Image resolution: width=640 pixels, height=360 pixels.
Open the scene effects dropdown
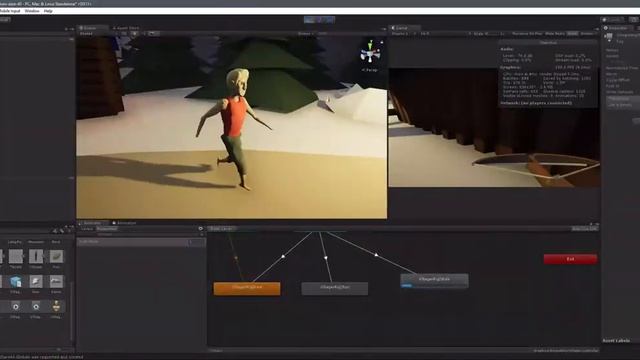tap(153, 33)
